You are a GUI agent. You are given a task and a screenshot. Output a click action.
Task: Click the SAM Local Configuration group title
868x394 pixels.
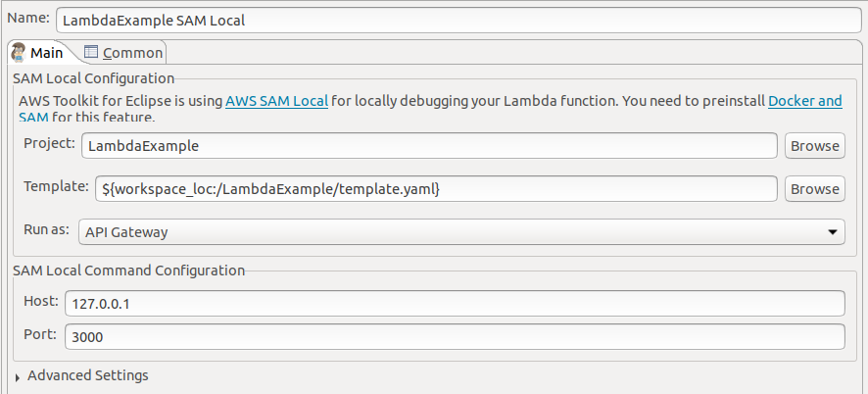(x=93, y=78)
